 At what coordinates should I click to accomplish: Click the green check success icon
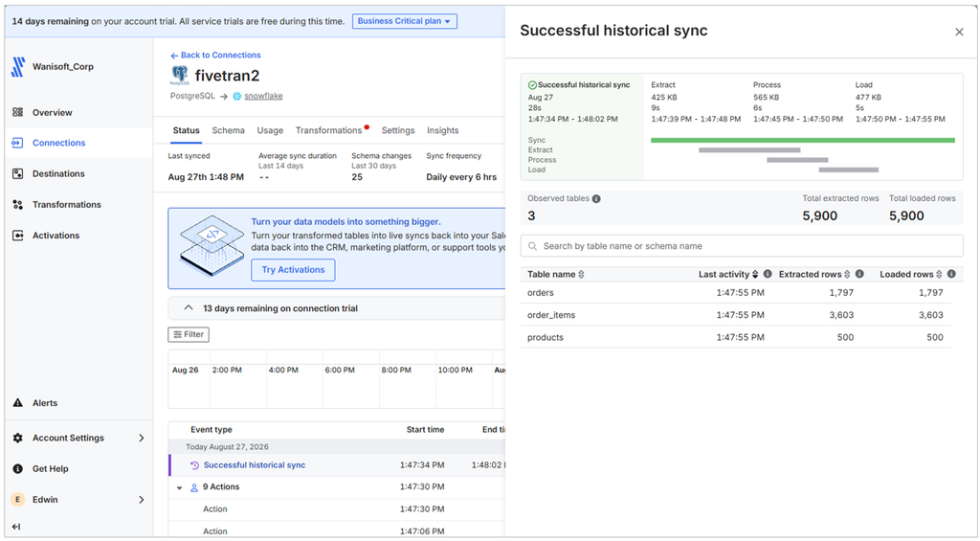(x=532, y=85)
